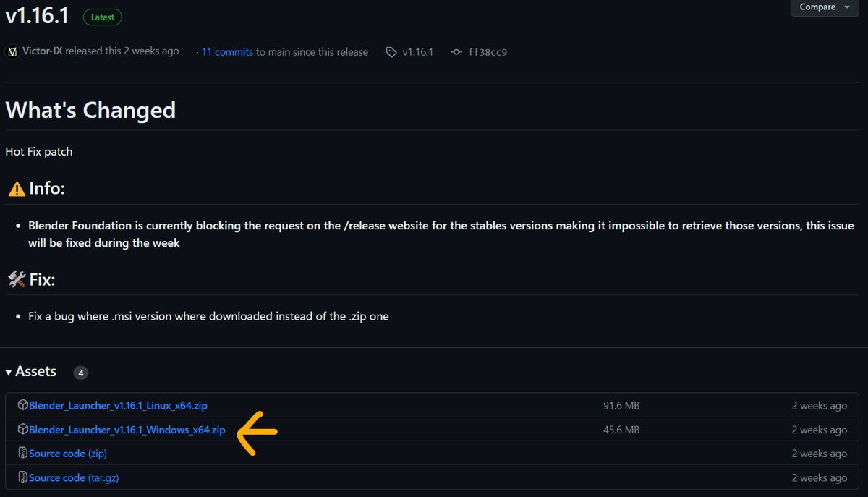The image size is (868, 497).
Task: Open the Victor-IX author profile link
Action: pos(41,51)
